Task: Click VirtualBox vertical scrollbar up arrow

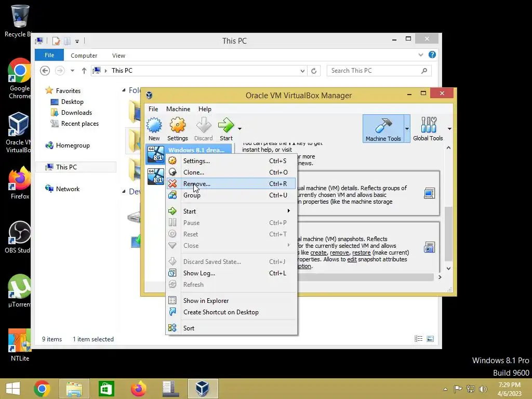Action: pyautogui.click(x=448, y=148)
